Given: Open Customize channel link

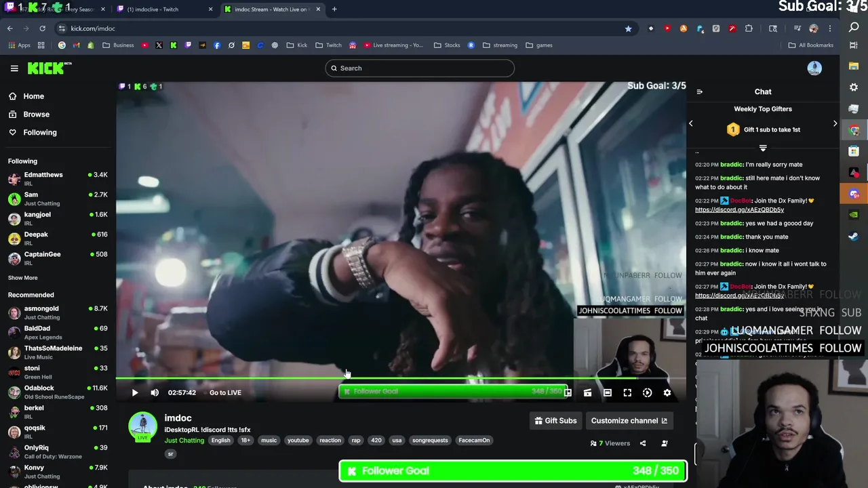Looking at the screenshot, I should (629, 421).
